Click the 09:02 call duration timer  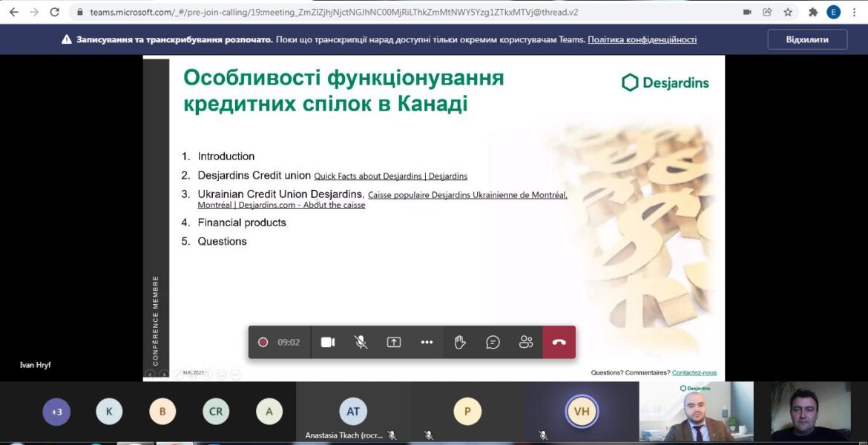tap(289, 342)
